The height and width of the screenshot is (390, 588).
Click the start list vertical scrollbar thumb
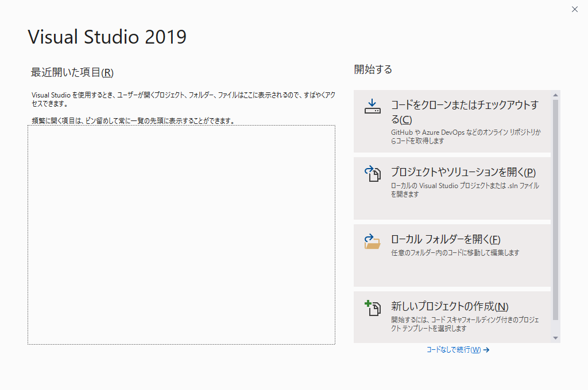pyautogui.click(x=555, y=209)
